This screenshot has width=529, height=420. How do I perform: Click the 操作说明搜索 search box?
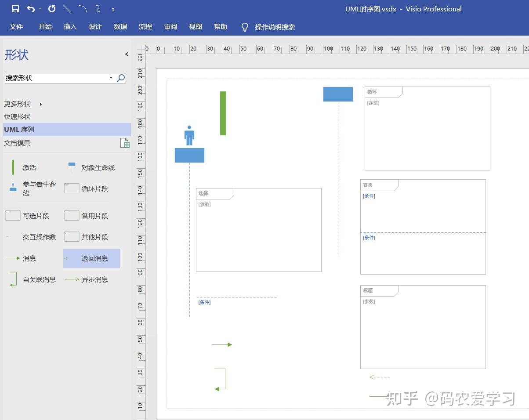click(x=275, y=27)
